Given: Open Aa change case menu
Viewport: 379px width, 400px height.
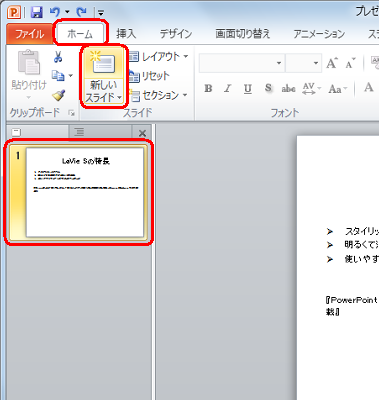Looking at the screenshot, I should point(337,89).
